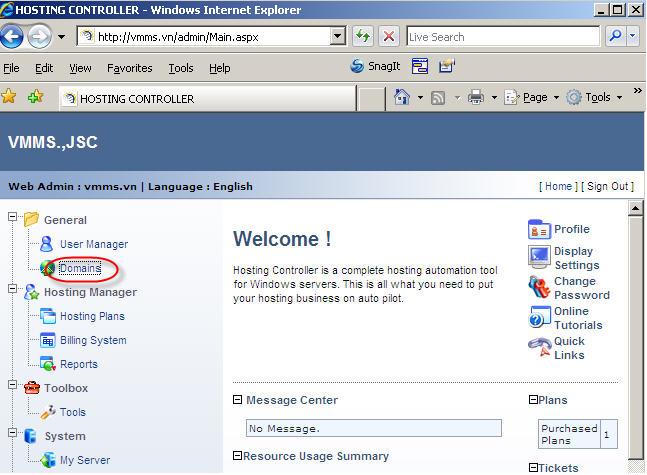Viewport: 647px width, 475px height.
Task: Open the View menu
Action: click(x=80, y=68)
